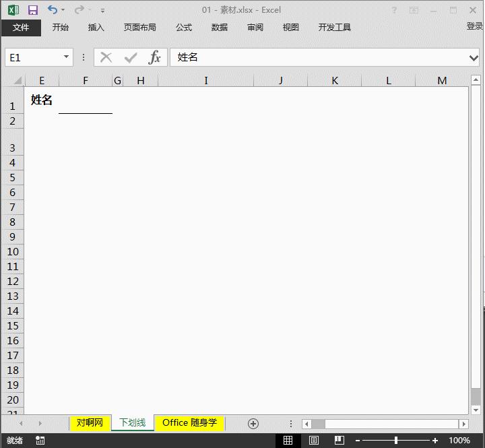Open the Name Box dropdown
This screenshot has width=485, height=448.
(67, 57)
